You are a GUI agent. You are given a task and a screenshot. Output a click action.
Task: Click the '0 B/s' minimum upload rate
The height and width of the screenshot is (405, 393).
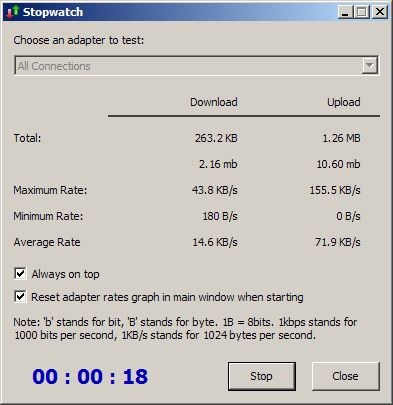348,216
